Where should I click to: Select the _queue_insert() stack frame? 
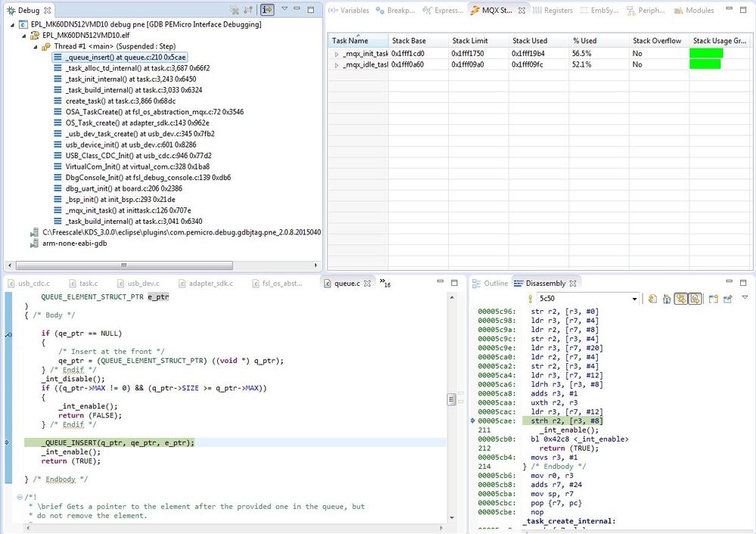pos(120,57)
